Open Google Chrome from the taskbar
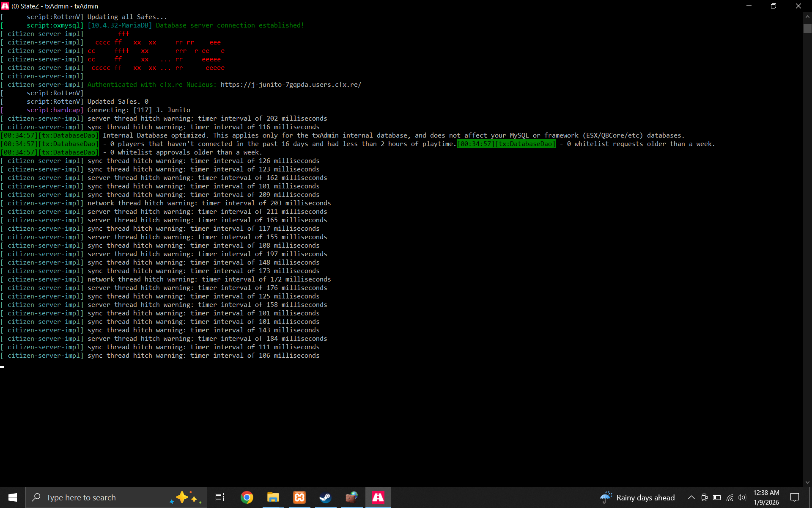This screenshot has width=812, height=508. [x=247, y=497]
